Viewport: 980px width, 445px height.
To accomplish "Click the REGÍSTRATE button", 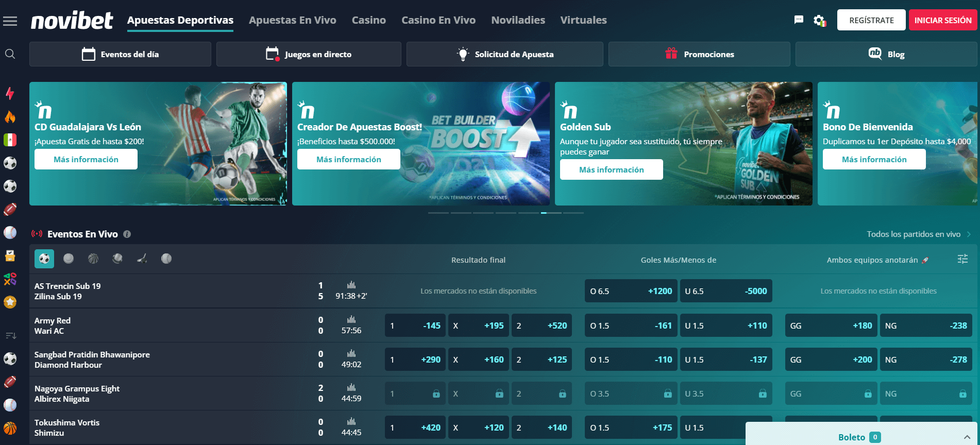I will pyautogui.click(x=871, y=20).
